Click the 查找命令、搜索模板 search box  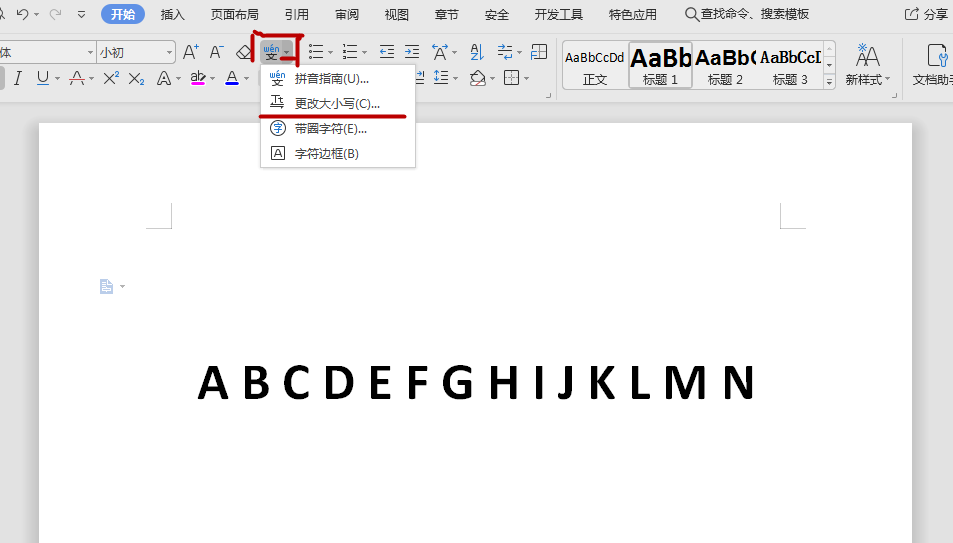click(747, 14)
